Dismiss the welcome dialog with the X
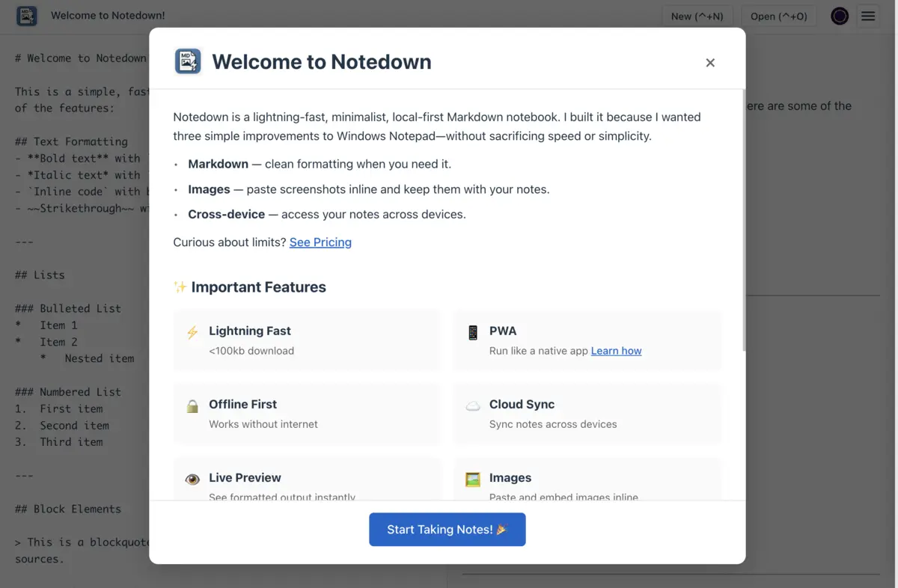The width and height of the screenshot is (898, 588). 709,63
